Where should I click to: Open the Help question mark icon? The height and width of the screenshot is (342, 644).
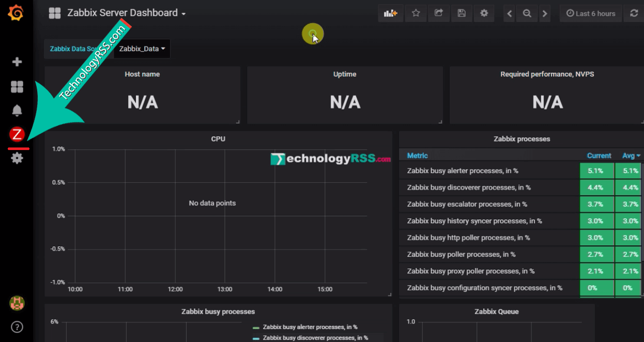pyautogui.click(x=17, y=327)
